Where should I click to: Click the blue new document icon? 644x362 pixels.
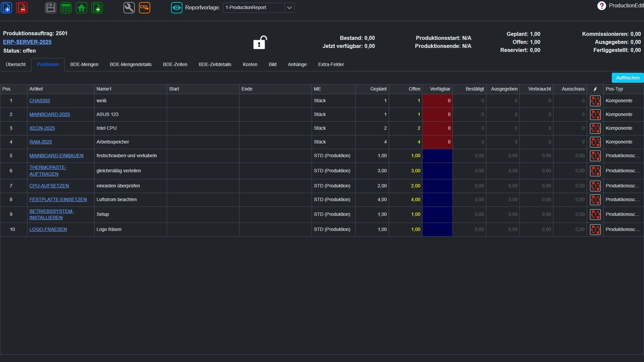click(x=7, y=7)
